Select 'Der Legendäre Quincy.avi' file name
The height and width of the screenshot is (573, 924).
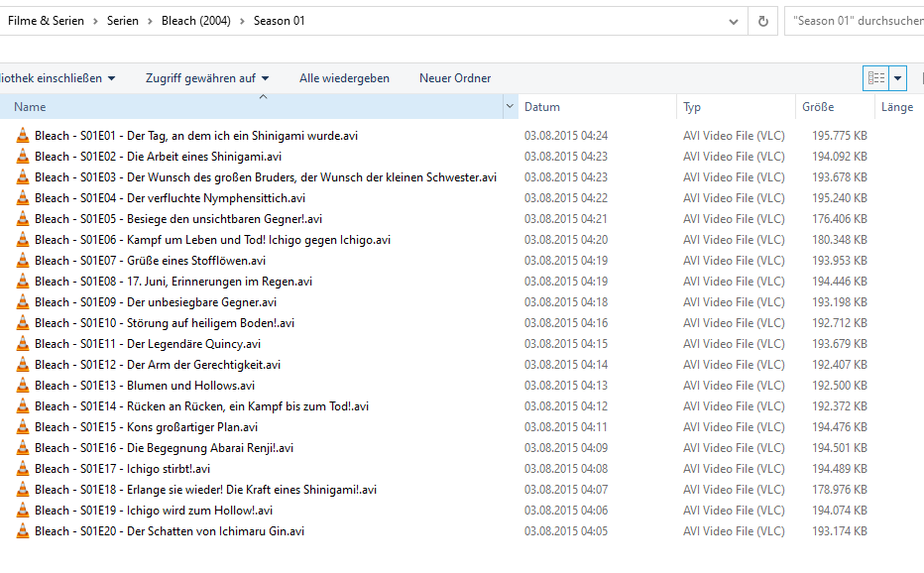point(194,344)
